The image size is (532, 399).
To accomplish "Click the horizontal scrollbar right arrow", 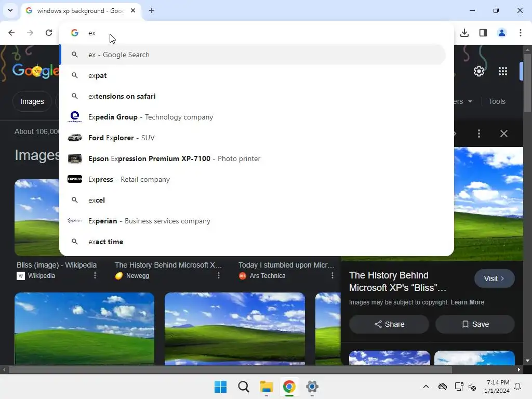I will tap(519, 369).
